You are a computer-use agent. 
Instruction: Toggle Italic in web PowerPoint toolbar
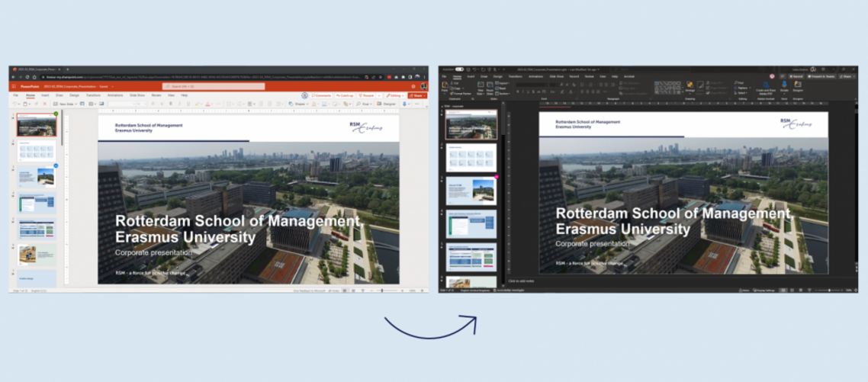179,104
